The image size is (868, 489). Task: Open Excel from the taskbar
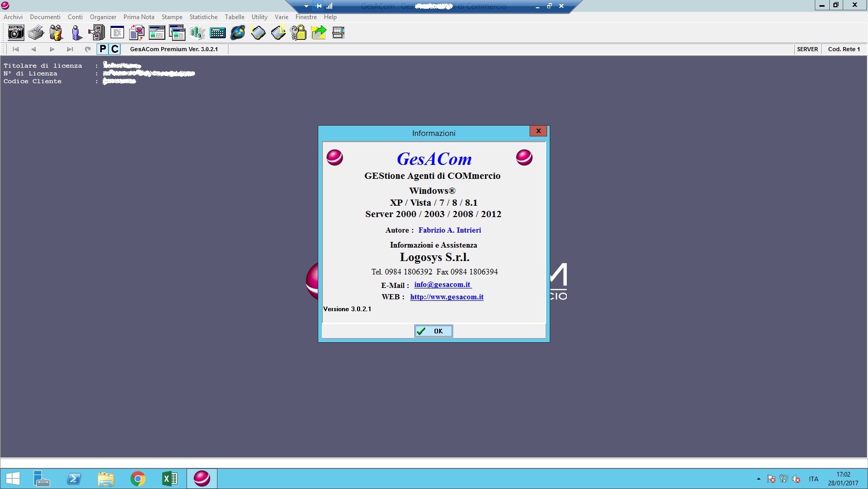click(x=170, y=479)
